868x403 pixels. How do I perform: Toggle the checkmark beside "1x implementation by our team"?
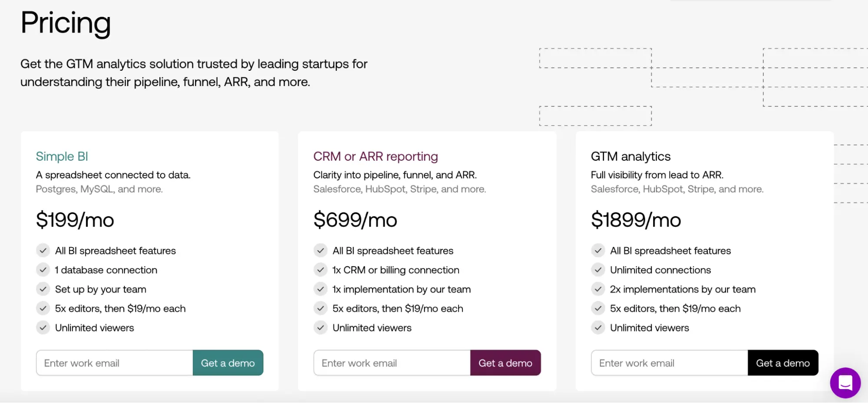point(320,289)
